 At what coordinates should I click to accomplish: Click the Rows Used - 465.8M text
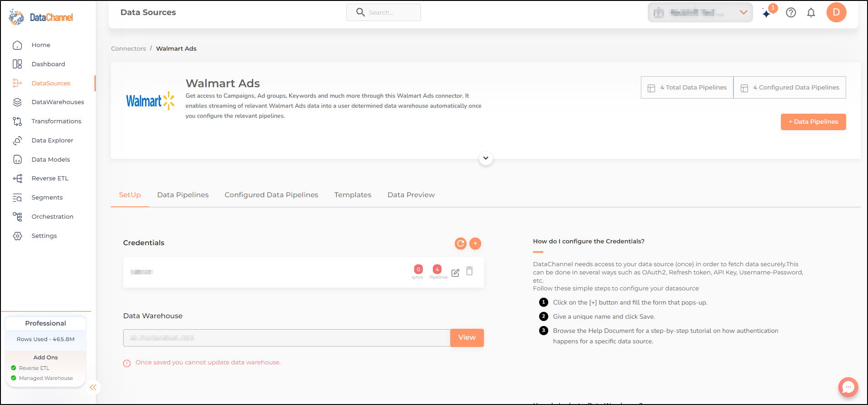tap(46, 339)
